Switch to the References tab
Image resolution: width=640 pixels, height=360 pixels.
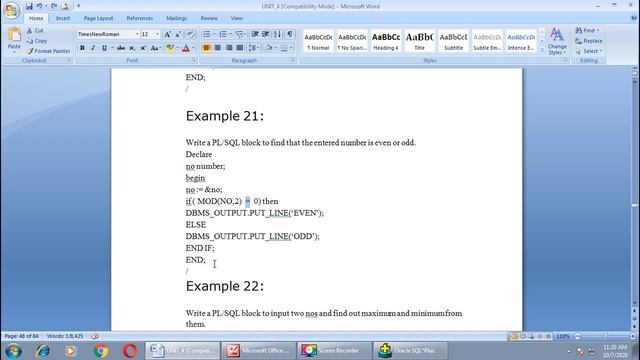(140, 18)
